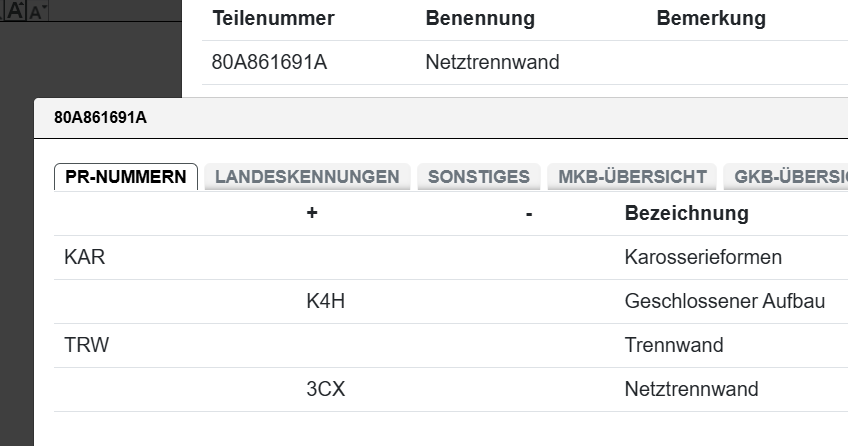848x446 pixels.
Task: Open the MKB-ÜBERSICHT tab
Action: tap(632, 177)
